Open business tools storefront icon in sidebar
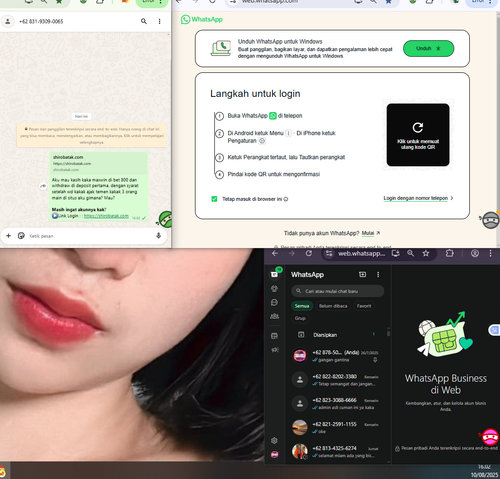Screen dimensions: 500x479 (x=274, y=336)
